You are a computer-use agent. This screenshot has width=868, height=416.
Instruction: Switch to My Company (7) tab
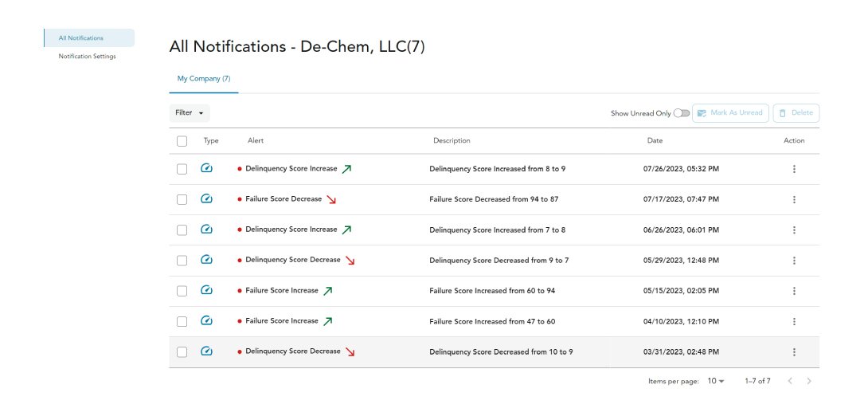pyautogui.click(x=204, y=79)
